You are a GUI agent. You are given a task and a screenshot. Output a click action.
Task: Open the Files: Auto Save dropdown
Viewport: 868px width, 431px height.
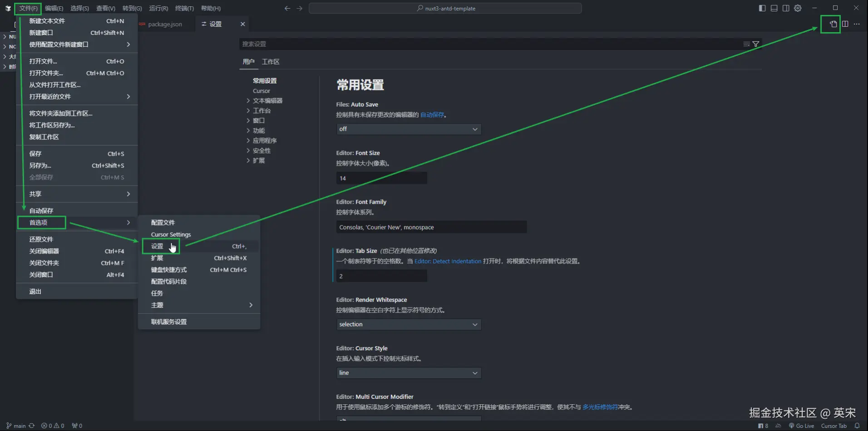(409, 129)
